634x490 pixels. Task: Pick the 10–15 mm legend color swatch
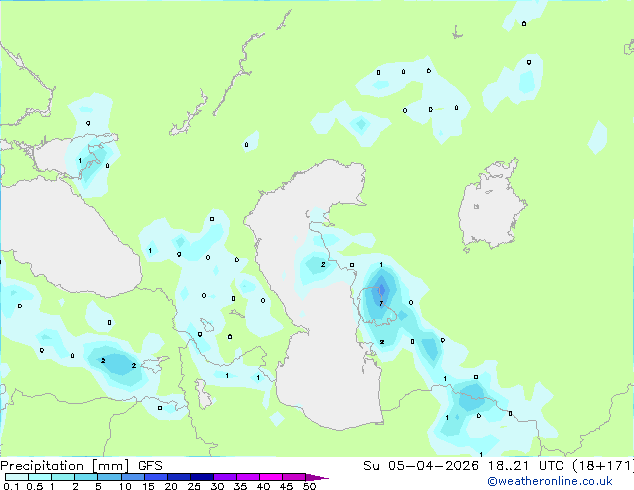132,477
